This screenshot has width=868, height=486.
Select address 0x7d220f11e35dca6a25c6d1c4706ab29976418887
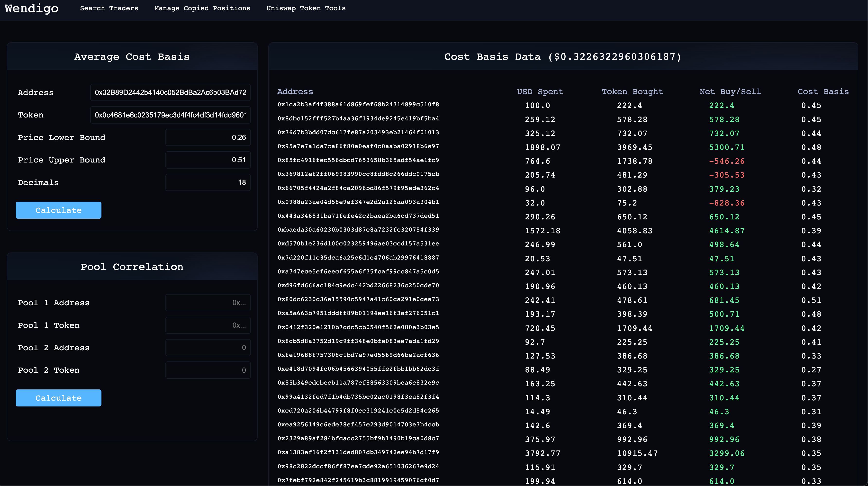(358, 258)
